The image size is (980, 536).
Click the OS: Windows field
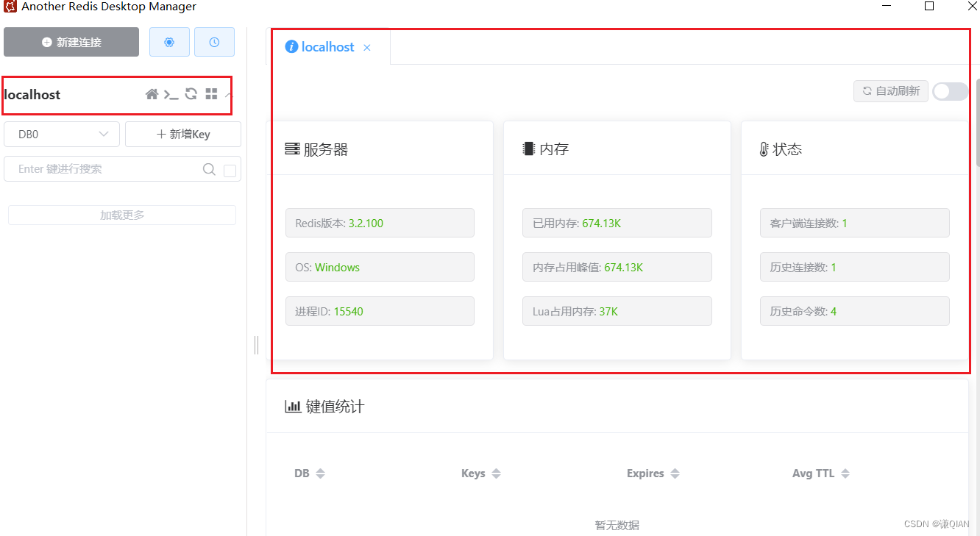380,267
